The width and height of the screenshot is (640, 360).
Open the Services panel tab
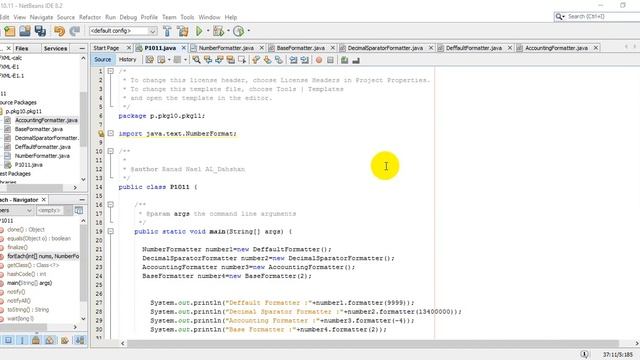point(55,48)
